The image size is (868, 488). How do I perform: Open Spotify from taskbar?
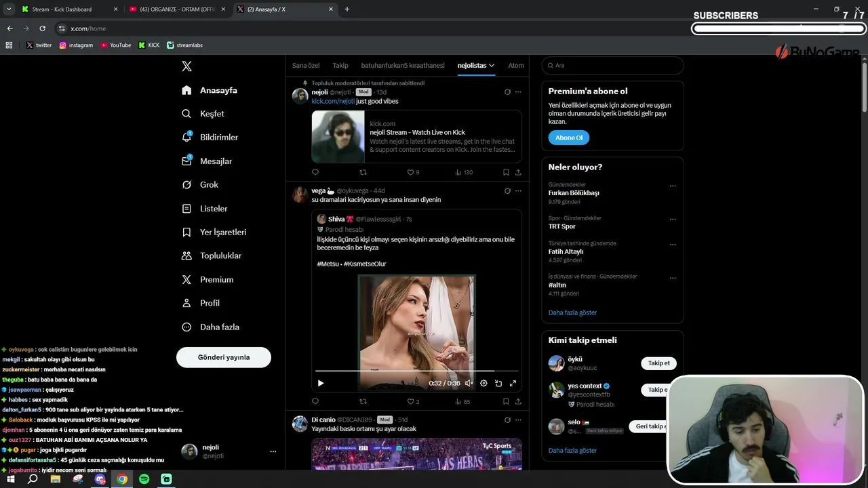tap(144, 479)
